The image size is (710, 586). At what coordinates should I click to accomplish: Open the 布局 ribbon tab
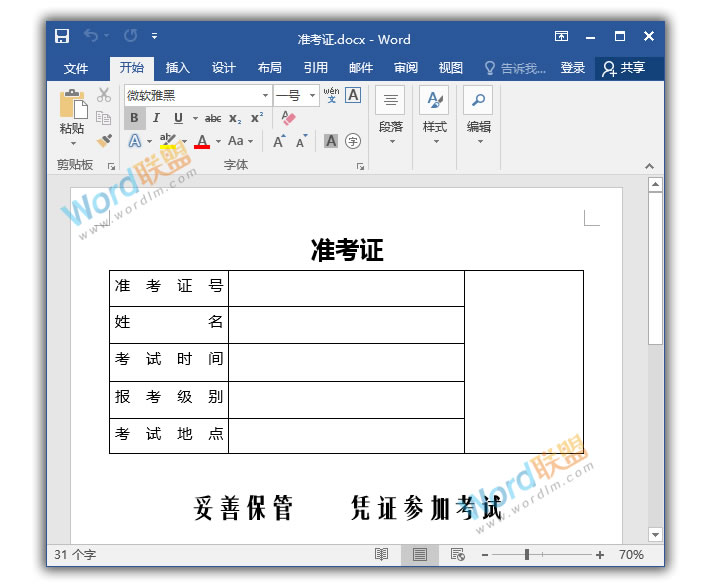269,68
